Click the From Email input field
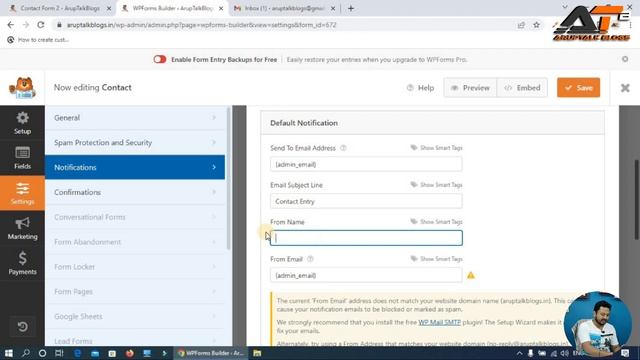The height and width of the screenshot is (360, 640). pos(366,275)
